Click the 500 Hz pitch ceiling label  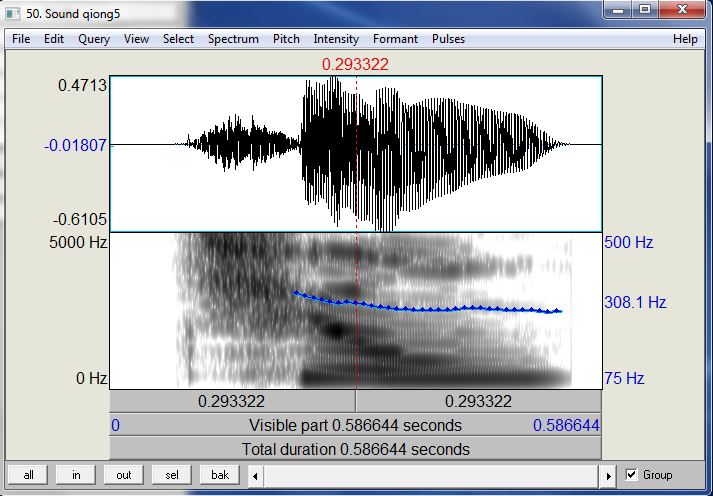(628, 242)
